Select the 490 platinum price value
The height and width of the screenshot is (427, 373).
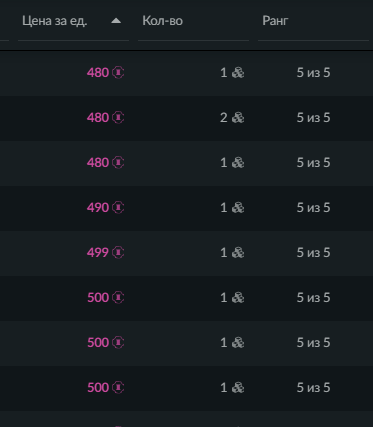(x=98, y=207)
